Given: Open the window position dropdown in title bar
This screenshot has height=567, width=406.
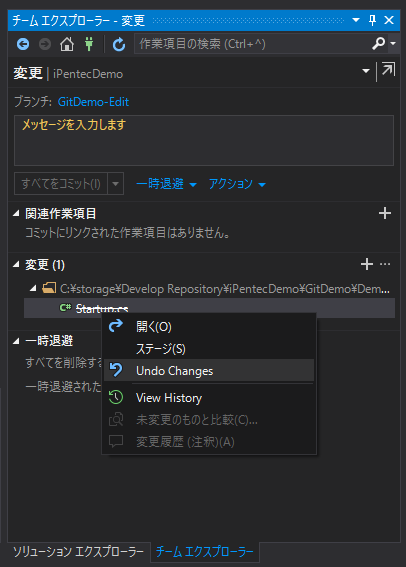Looking at the screenshot, I should (x=356, y=20).
